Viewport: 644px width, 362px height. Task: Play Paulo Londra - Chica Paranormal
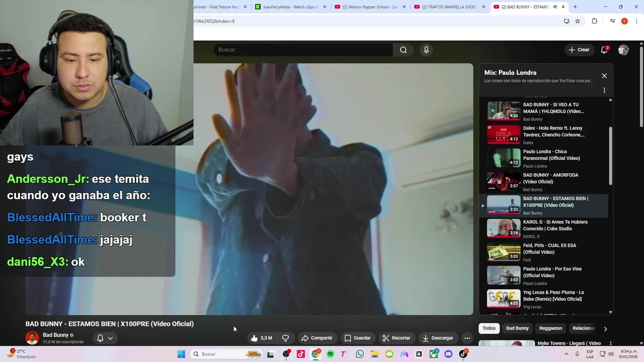(544, 158)
